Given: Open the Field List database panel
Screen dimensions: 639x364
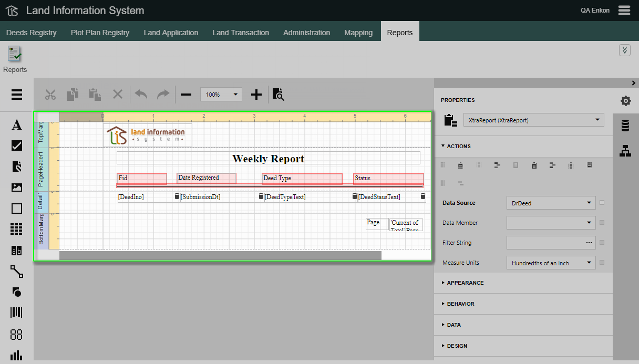Looking at the screenshot, I should (x=625, y=126).
